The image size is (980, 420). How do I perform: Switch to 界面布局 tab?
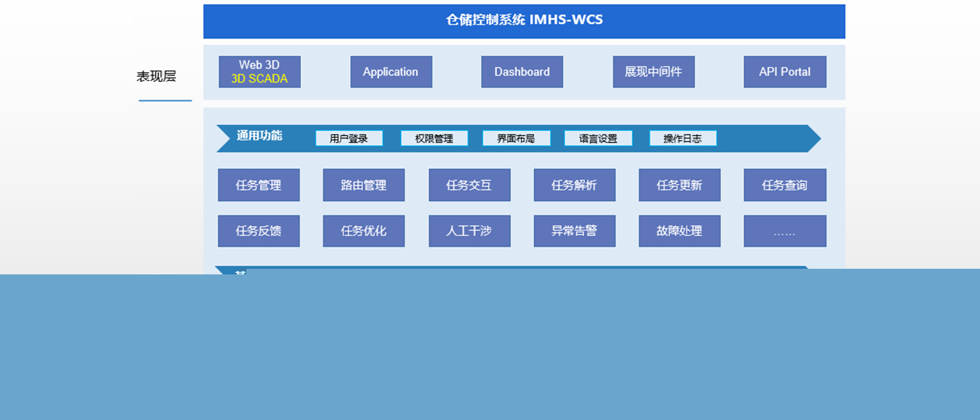point(516,139)
